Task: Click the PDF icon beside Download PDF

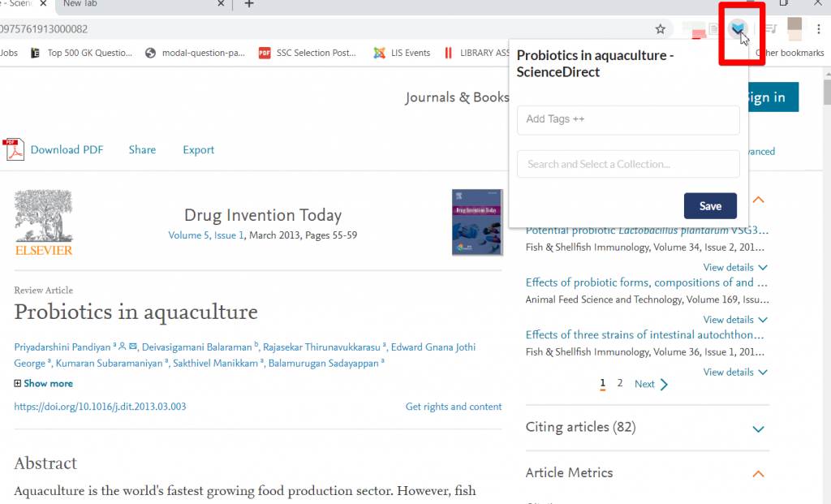Action: point(14,149)
